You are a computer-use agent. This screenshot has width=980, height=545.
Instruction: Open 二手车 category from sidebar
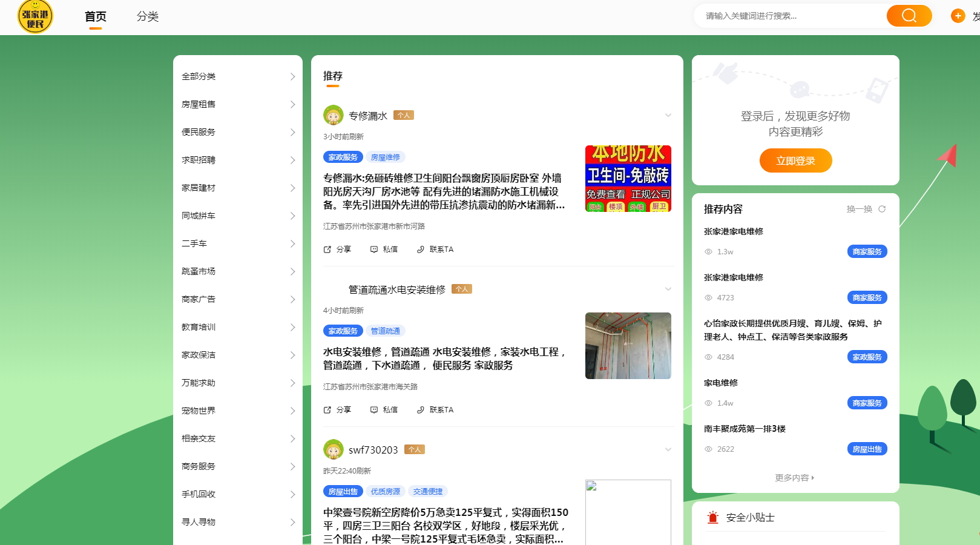(194, 243)
